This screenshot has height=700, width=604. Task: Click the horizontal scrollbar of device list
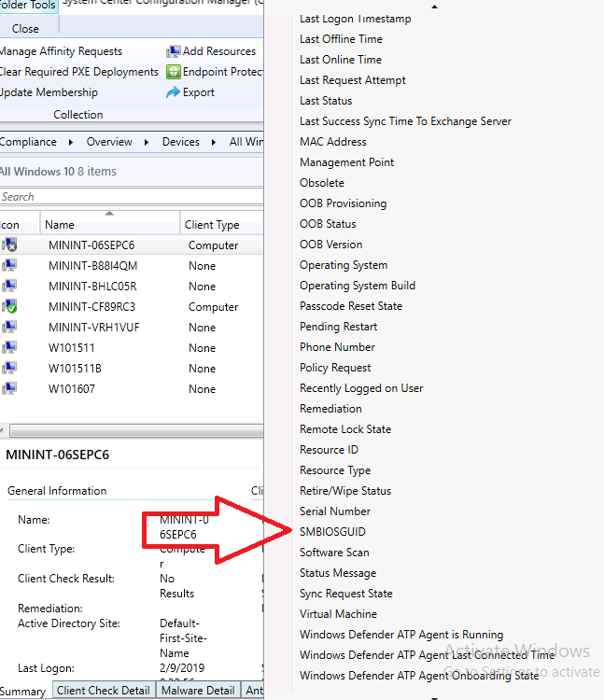point(136,431)
